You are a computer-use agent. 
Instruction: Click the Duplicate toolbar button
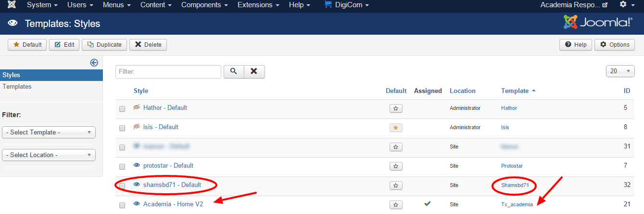[x=104, y=45]
